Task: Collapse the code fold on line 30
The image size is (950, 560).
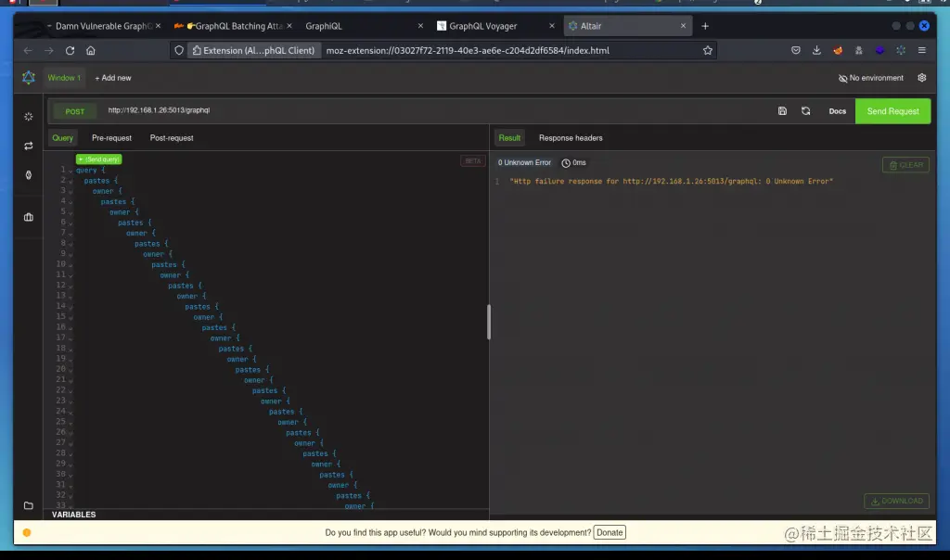Action: [x=71, y=476]
